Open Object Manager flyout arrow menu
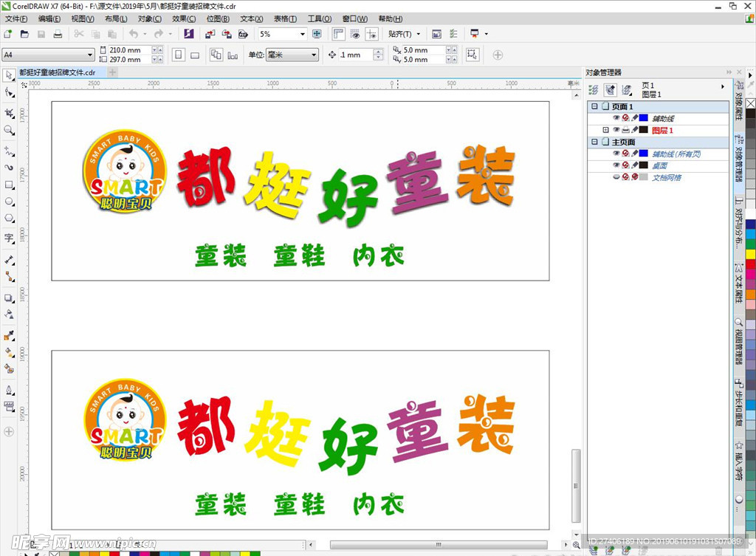The width and height of the screenshot is (756, 556). [722, 87]
